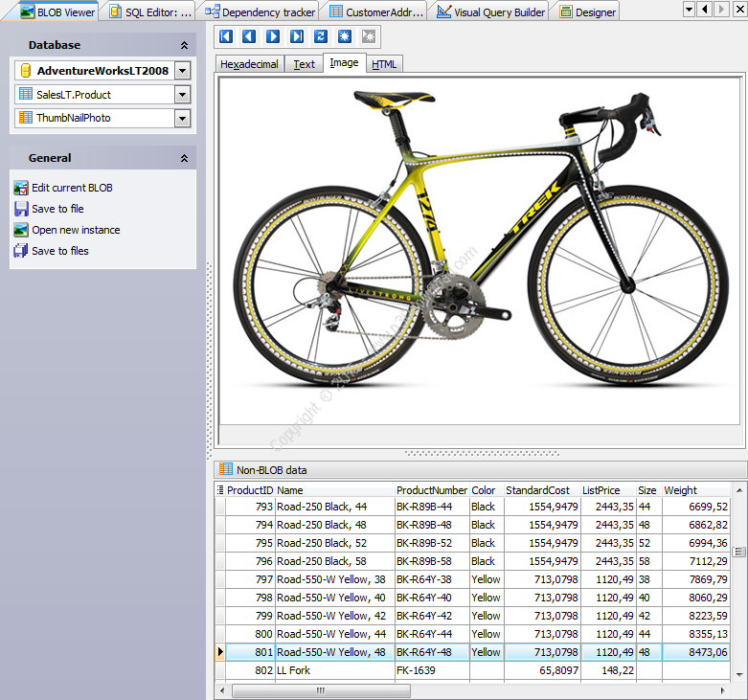The image size is (748, 700).
Task: Open the Visual Query Builder tab
Action: 490,11
